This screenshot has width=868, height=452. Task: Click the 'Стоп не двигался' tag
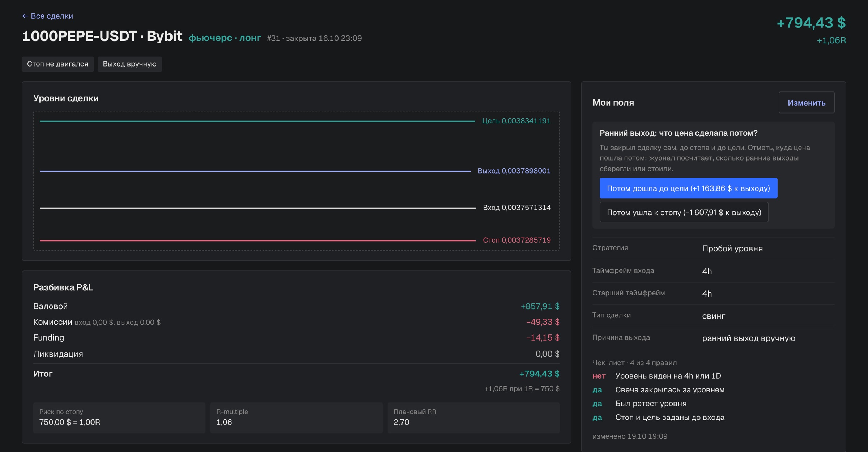[x=58, y=64]
